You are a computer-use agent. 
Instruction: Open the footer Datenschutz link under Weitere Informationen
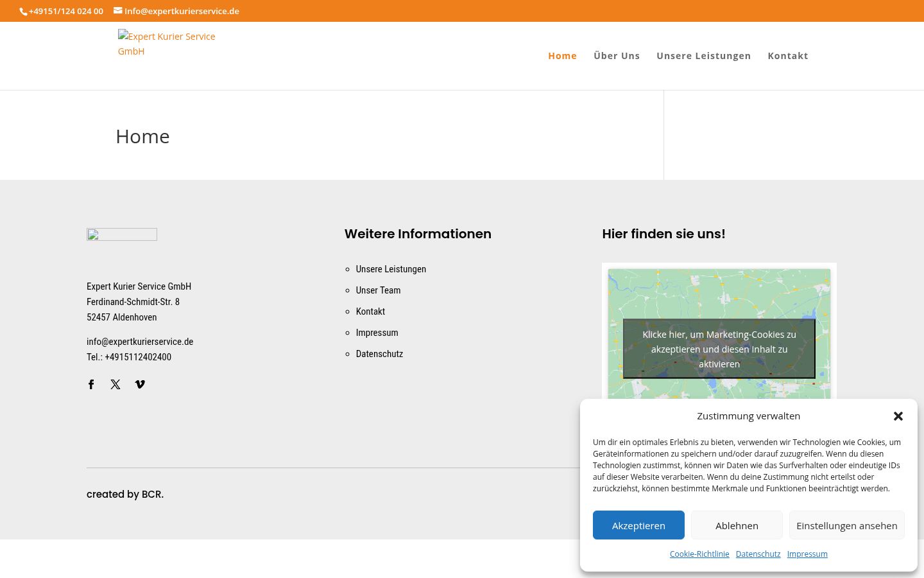pos(379,354)
